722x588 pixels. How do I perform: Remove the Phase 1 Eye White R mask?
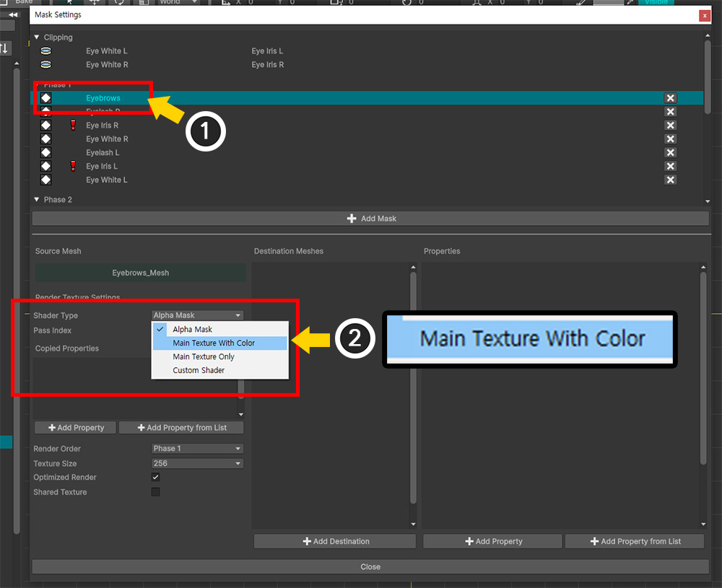671,139
